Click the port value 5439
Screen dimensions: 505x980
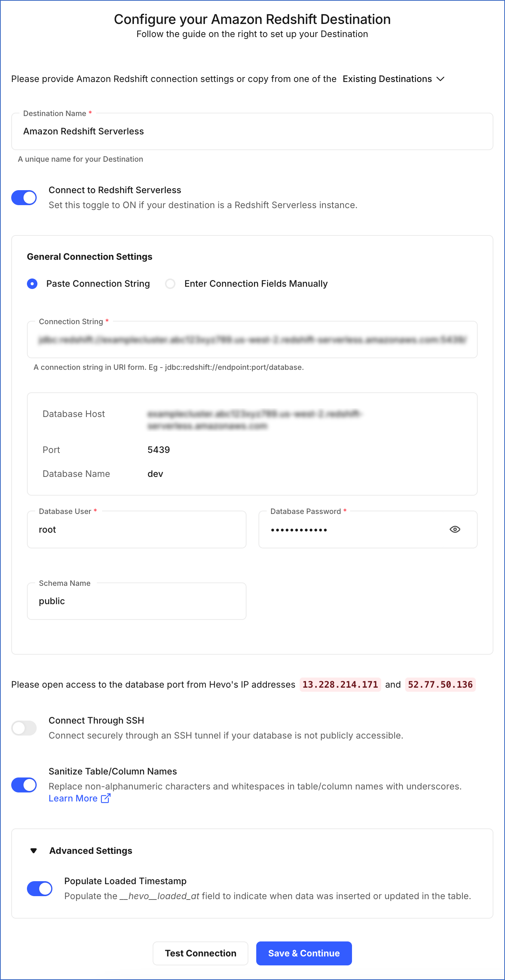(159, 450)
